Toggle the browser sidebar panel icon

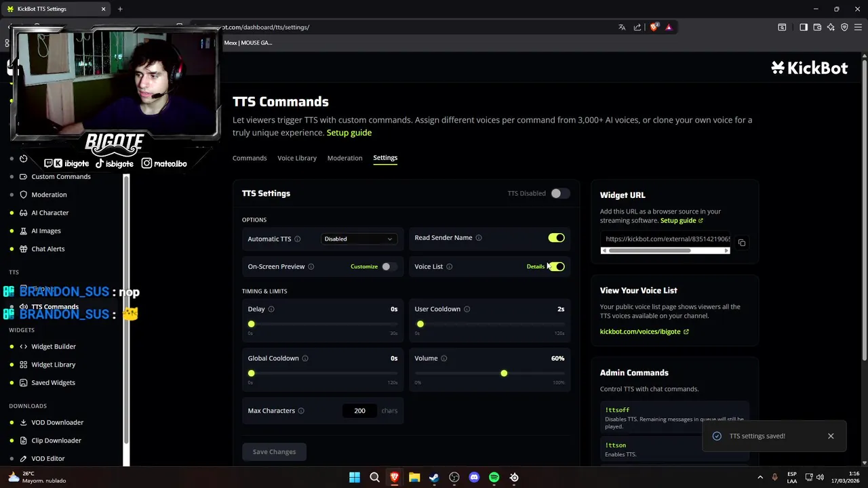(804, 27)
